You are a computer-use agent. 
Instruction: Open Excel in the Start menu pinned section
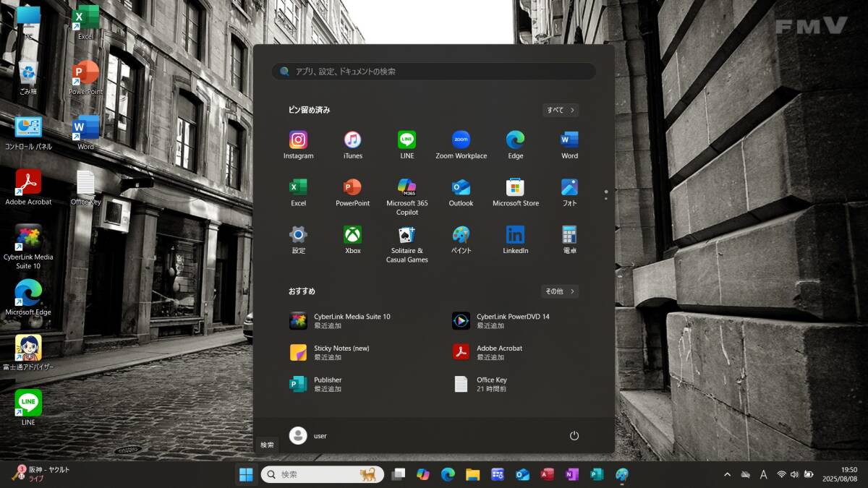coord(298,193)
